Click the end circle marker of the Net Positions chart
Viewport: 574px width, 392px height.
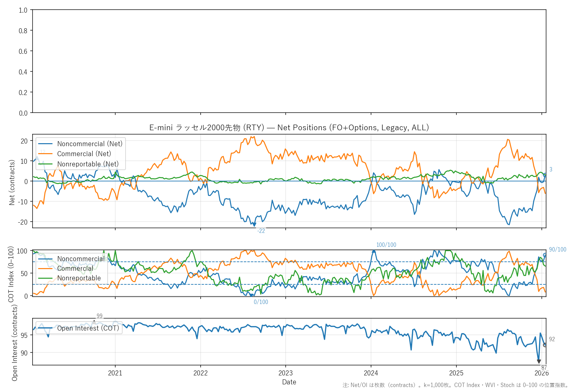[x=545, y=175]
